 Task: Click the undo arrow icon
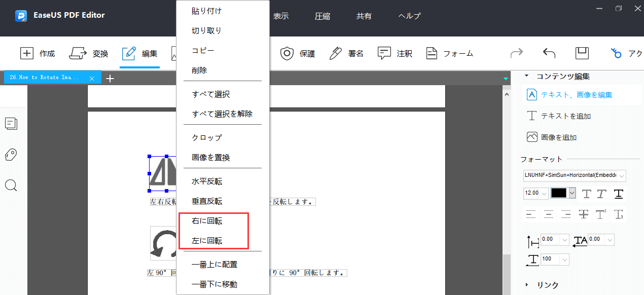(548, 52)
